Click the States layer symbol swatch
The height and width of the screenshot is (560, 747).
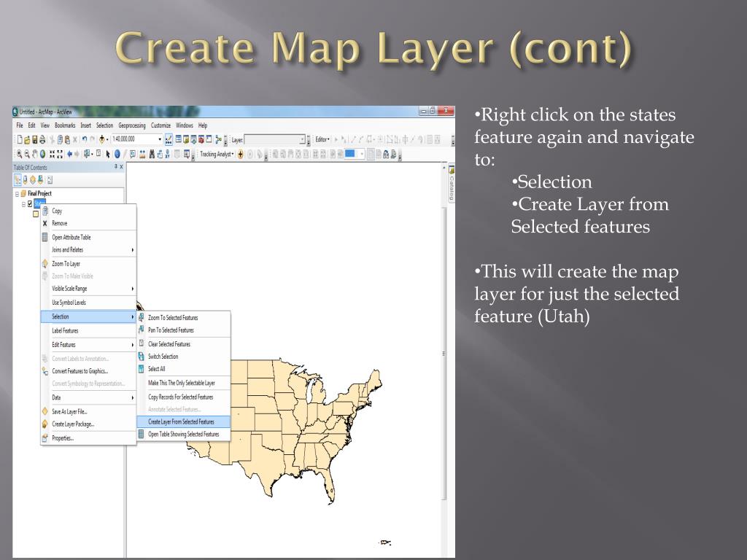[36, 214]
